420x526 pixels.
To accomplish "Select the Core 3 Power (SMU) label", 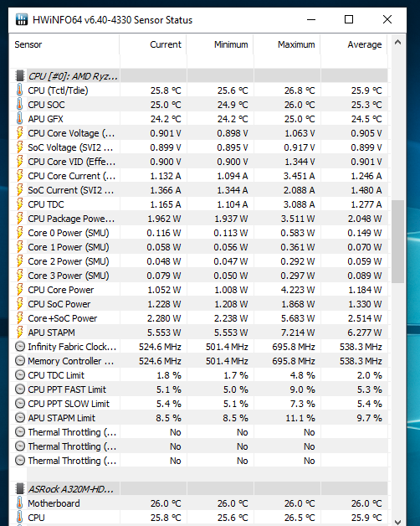I will (69, 276).
